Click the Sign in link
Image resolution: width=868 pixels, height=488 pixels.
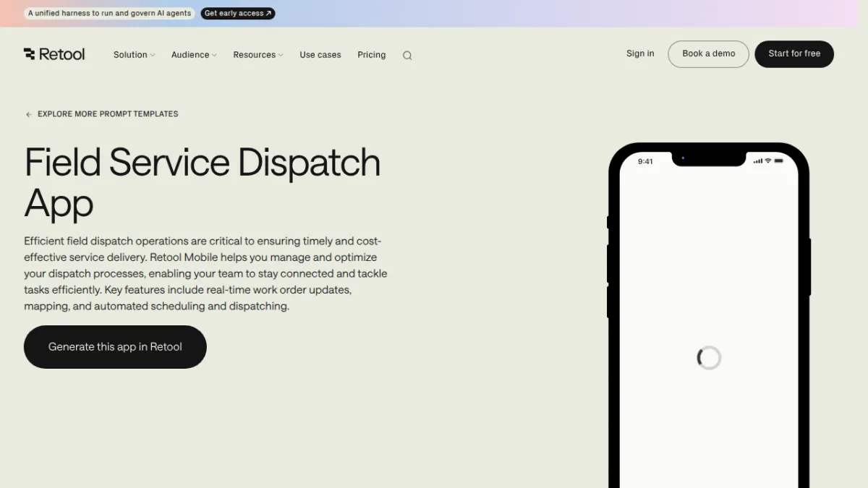640,53
